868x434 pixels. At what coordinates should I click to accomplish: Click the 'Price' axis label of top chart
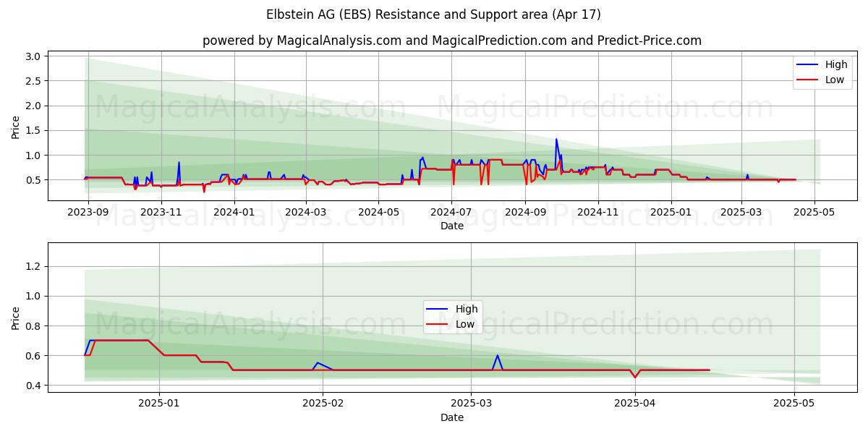pyautogui.click(x=16, y=126)
